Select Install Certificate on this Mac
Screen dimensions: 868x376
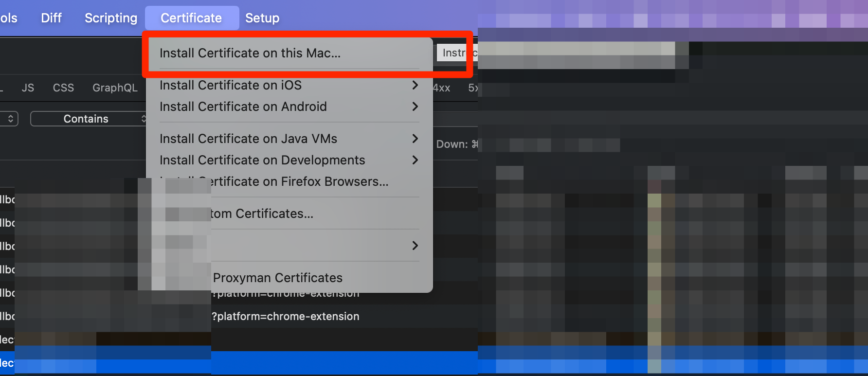[251, 53]
